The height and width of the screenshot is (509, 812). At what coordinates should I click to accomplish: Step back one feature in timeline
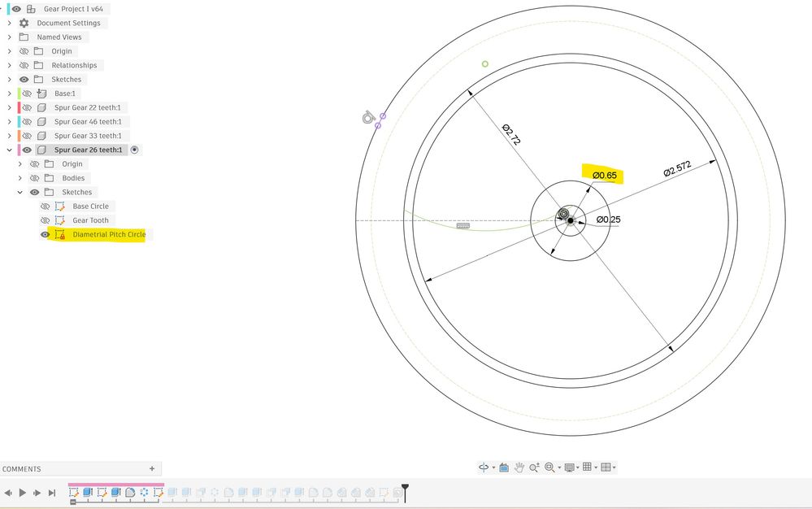coord(8,493)
